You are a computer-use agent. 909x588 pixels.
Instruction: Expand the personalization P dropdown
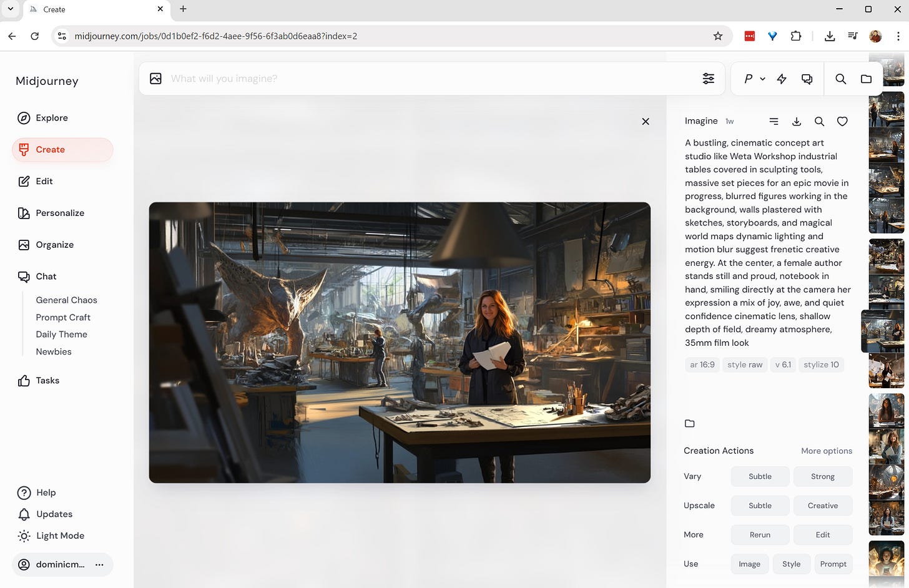tap(754, 79)
